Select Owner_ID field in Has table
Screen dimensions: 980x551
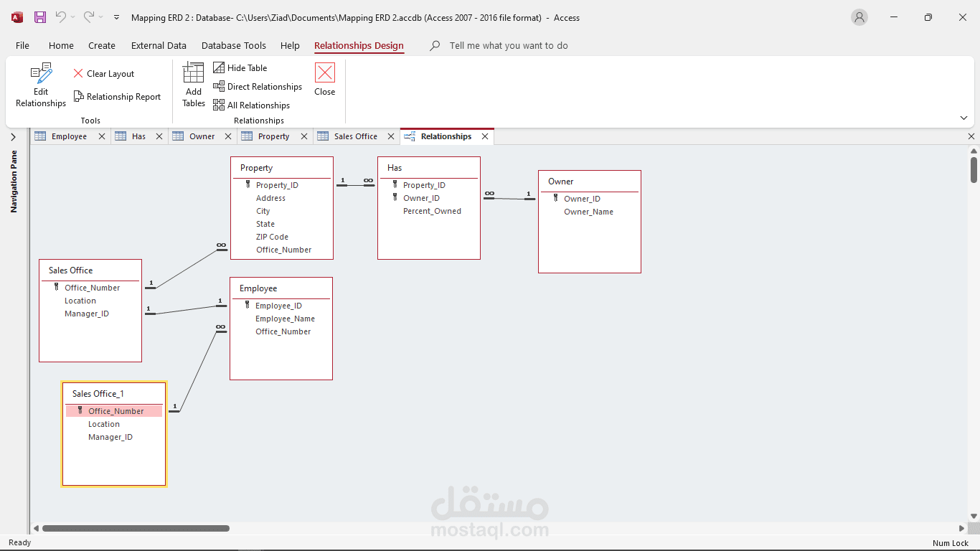[421, 198]
